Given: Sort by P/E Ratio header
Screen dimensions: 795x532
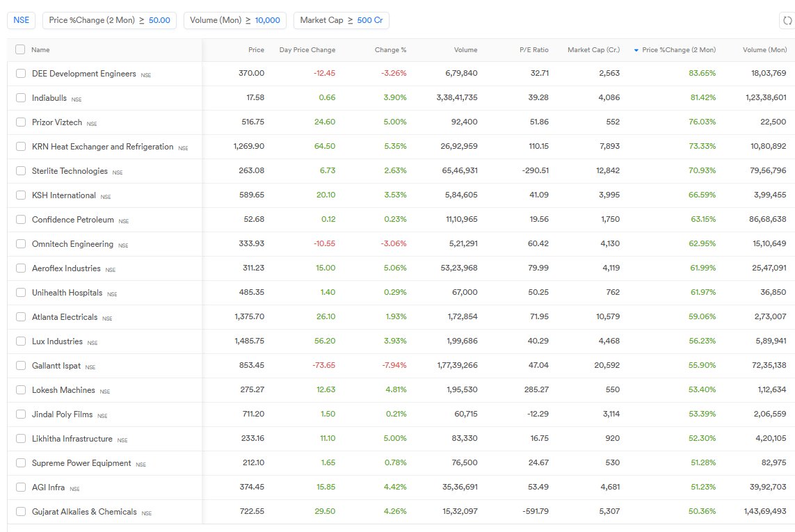Looking at the screenshot, I should (534, 49).
